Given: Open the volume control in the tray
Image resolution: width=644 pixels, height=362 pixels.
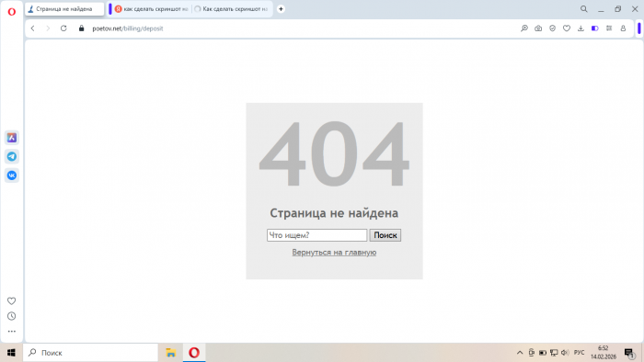Looking at the screenshot, I should 565,353.
